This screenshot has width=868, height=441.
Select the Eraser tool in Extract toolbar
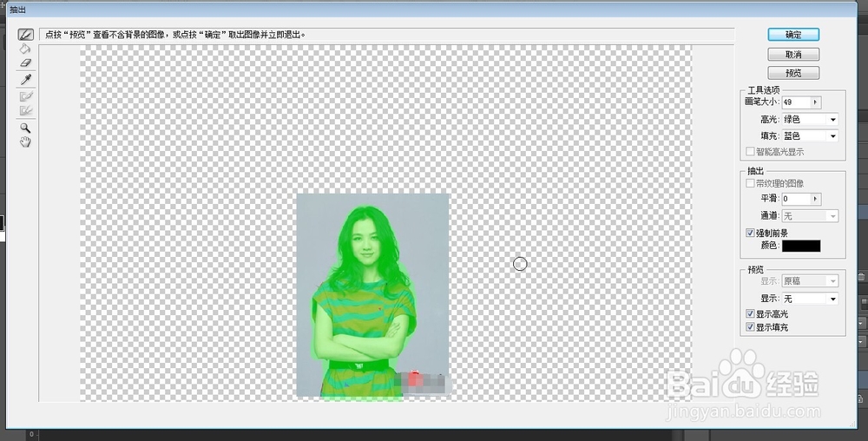[x=25, y=63]
